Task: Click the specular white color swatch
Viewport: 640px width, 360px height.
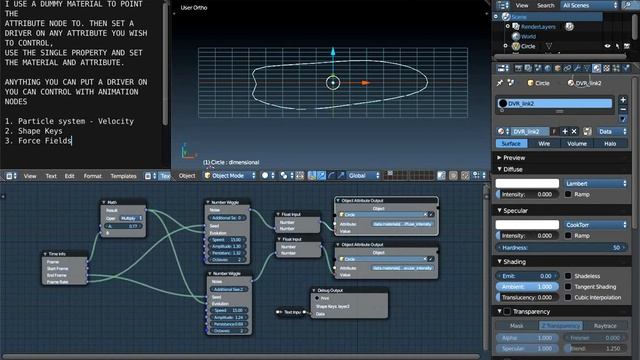Action: (x=527, y=225)
